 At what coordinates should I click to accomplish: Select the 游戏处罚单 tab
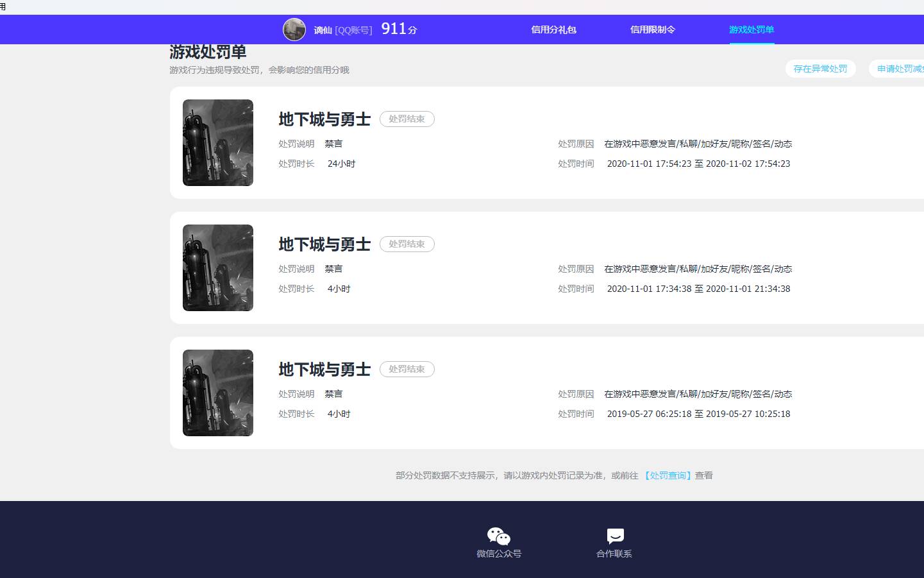752,30
